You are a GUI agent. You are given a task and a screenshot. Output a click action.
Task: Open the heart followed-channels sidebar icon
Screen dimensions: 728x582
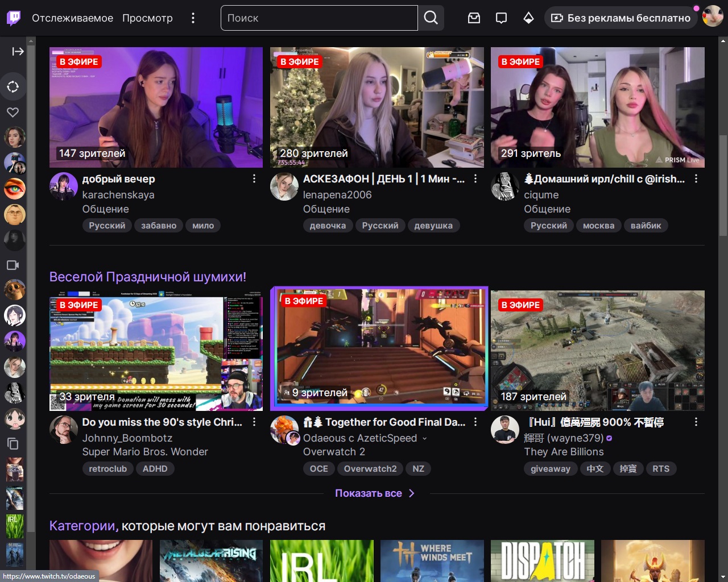pyautogui.click(x=13, y=113)
